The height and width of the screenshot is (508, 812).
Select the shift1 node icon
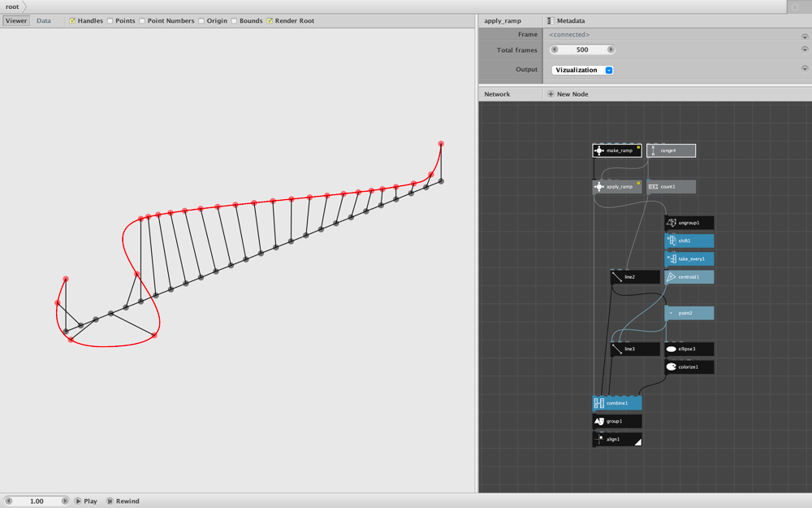tap(672, 241)
